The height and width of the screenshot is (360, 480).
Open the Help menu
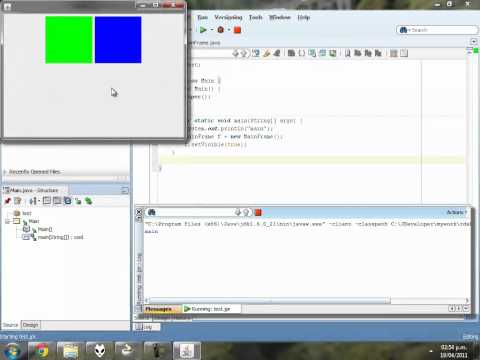tap(303, 17)
